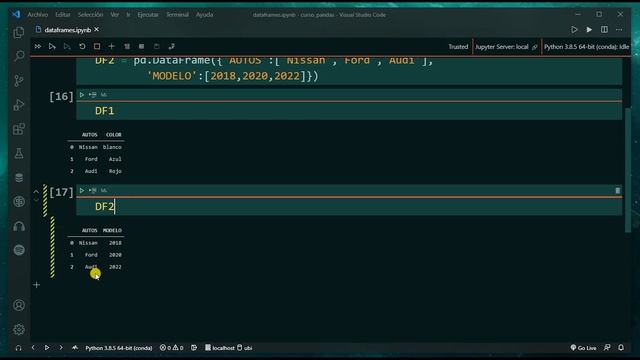Open the Explorer view in activity bar
This screenshot has height=360, width=640.
pos(19,32)
